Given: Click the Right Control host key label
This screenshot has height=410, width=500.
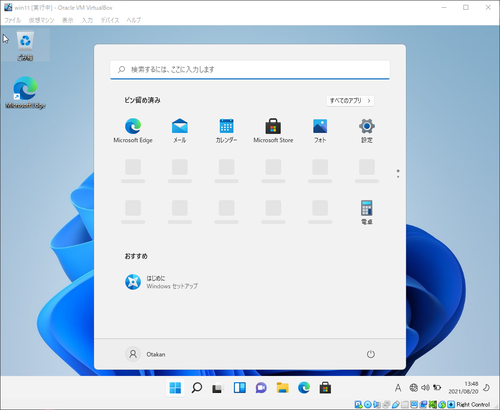Looking at the screenshot, I should click(473, 404).
